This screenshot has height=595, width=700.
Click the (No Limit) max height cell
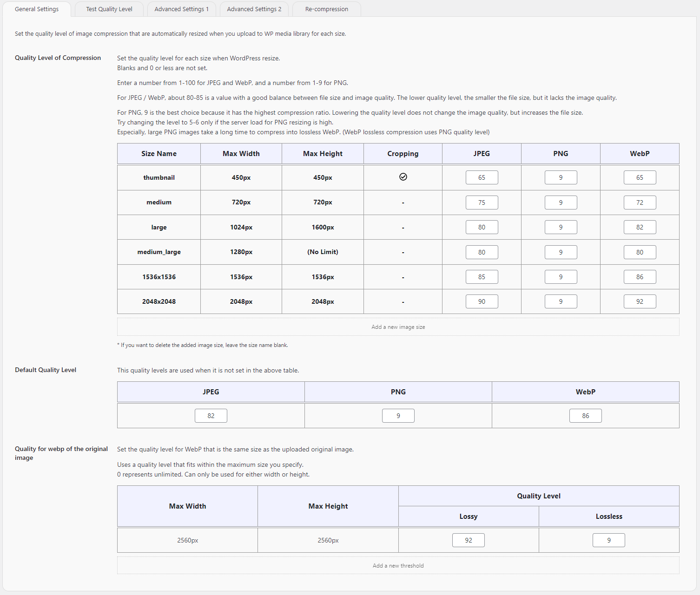[323, 252]
